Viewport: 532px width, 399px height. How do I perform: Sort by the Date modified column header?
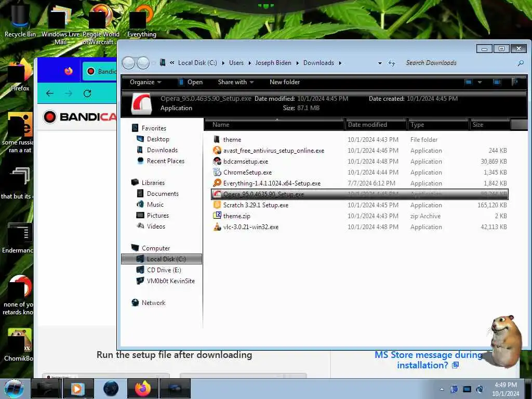pyautogui.click(x=376, y=125)
